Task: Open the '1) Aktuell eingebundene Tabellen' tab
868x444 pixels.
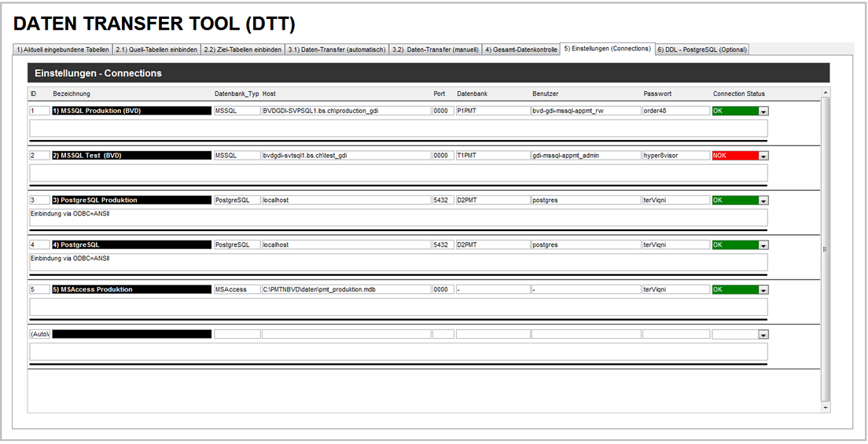Action: pyautogui.click(x=63, y=50)
